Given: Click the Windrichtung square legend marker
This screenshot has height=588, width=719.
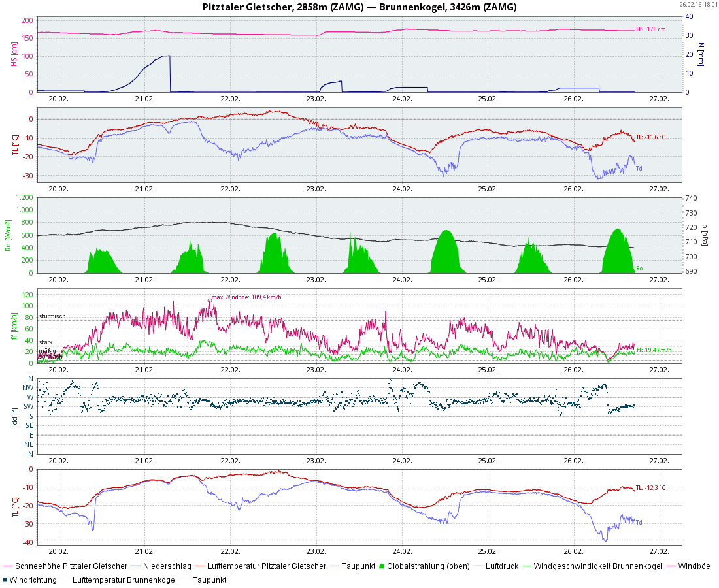Looking at the screenshot, I should pos(5,580).
